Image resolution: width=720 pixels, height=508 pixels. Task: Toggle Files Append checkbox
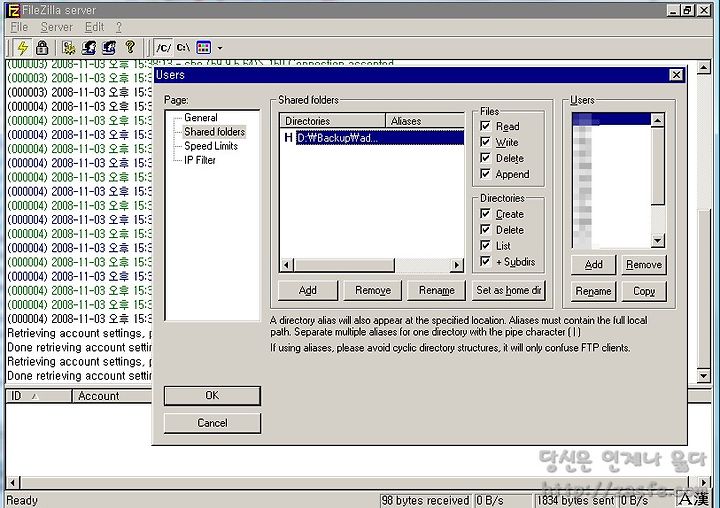click(485, 174)
